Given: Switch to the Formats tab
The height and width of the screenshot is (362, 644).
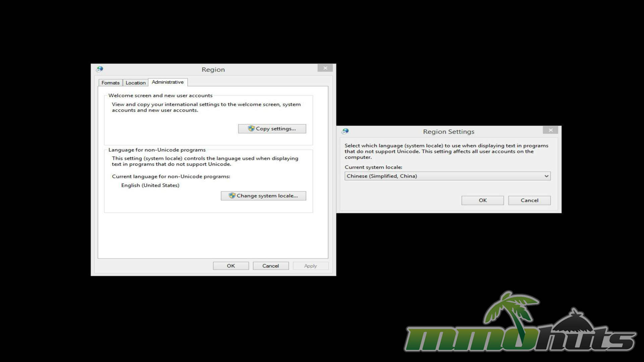Looking at the screenshot, I should click(110, 83).
